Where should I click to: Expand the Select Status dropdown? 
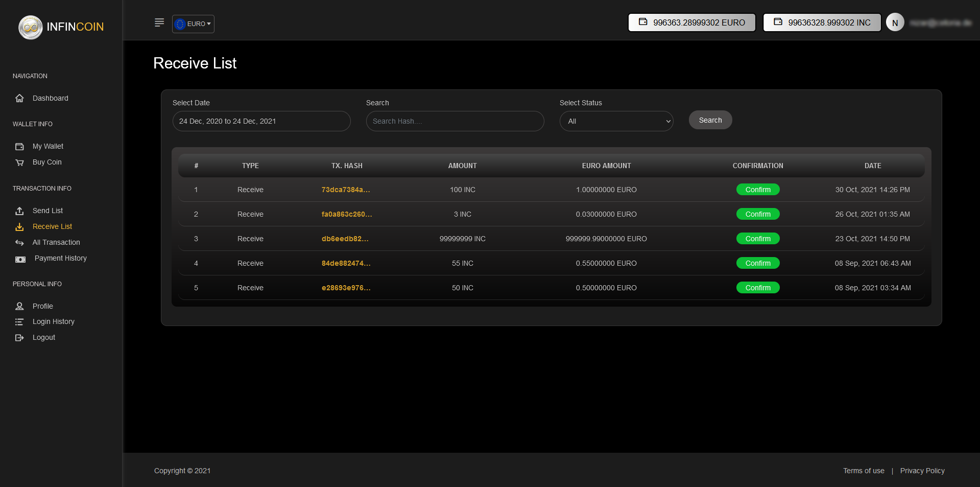(x=616, y=121)
